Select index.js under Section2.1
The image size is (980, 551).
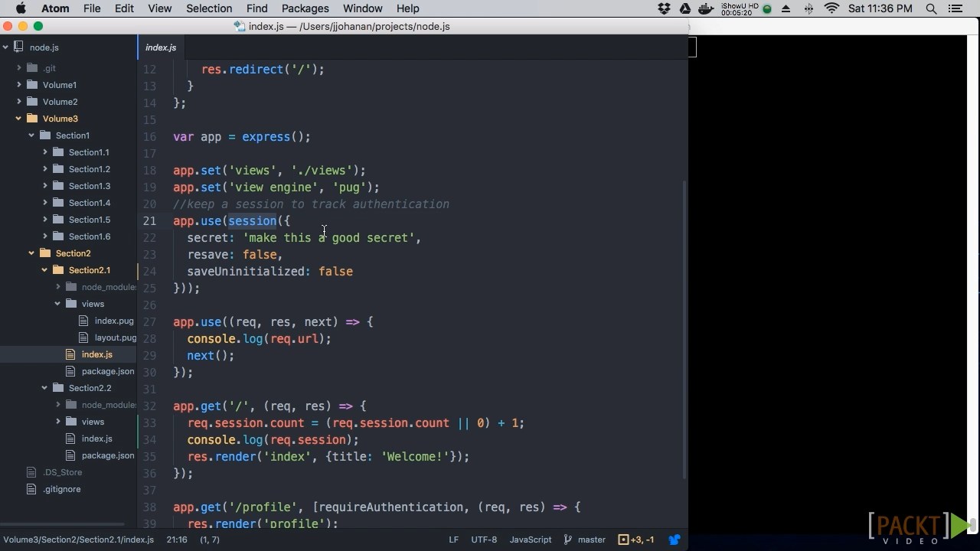click(97, 354)
